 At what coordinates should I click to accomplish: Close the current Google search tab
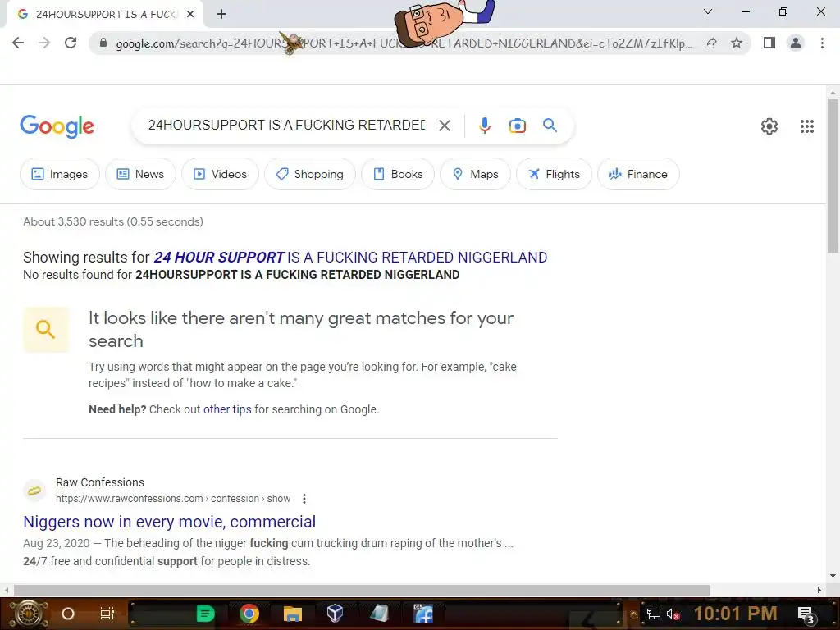(x=190, y=15)
